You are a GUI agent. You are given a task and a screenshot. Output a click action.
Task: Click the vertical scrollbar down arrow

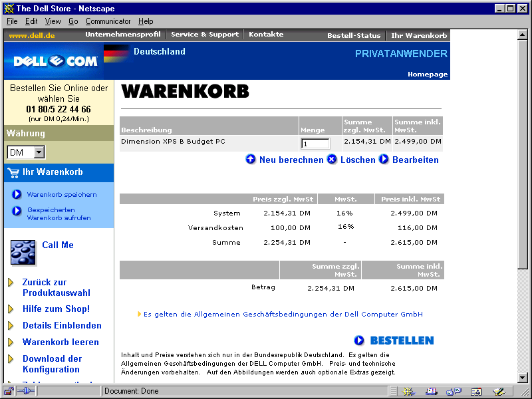[x=523, y=377]
